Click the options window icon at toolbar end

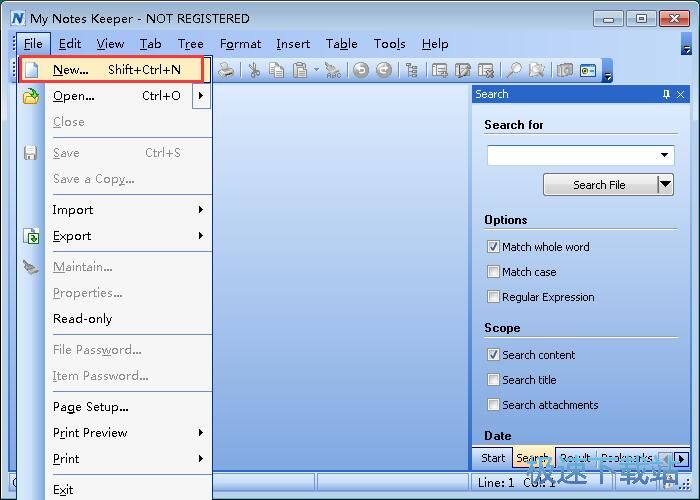(x=588, y=71)
